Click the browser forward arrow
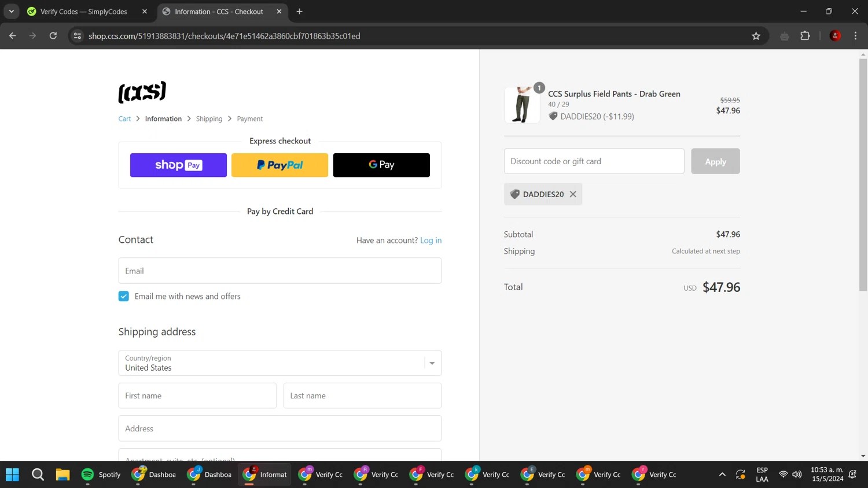Screen dimensions: 868x488 (x=33, y=36)
